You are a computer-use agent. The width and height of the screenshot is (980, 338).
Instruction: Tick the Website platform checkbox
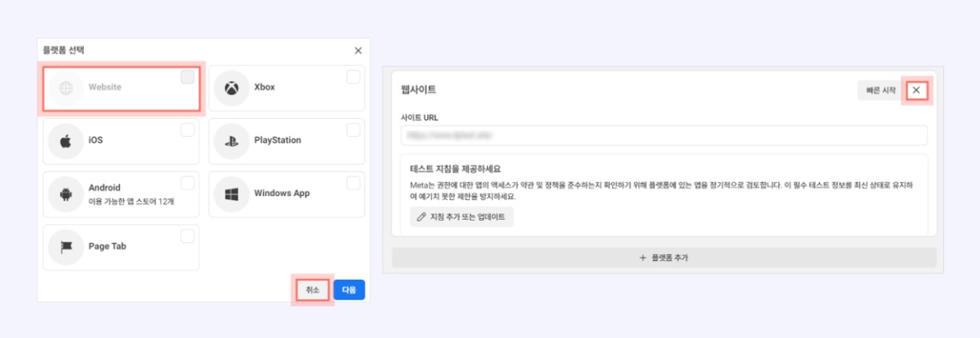coord(187,77)
